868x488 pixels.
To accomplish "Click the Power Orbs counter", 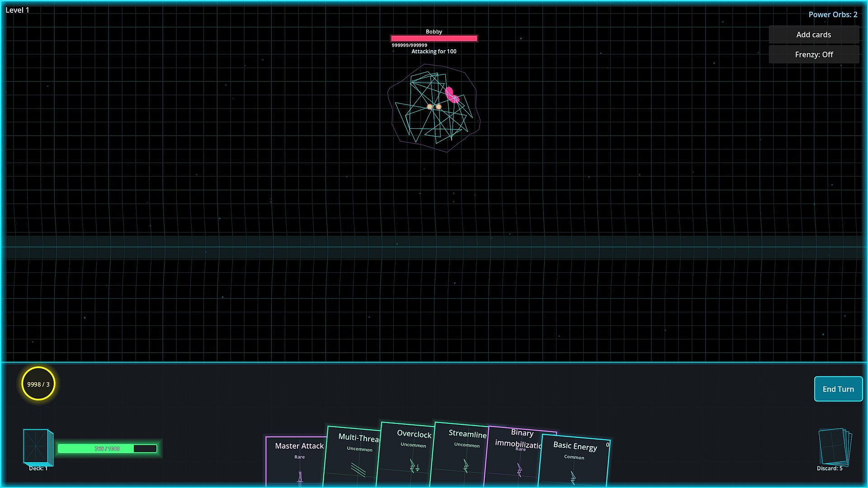I will pos(833,14).
